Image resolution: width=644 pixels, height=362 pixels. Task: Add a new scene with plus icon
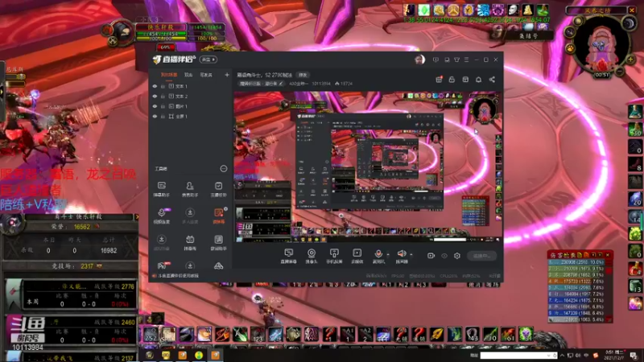pyautogui.click(x=227, y=75)
